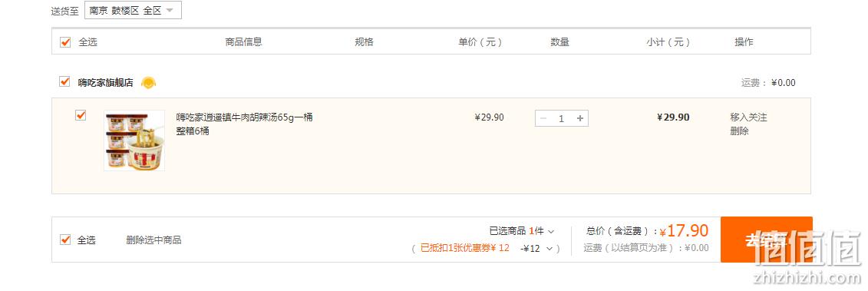Increase quantity with the plus button

tap(580, 118)
